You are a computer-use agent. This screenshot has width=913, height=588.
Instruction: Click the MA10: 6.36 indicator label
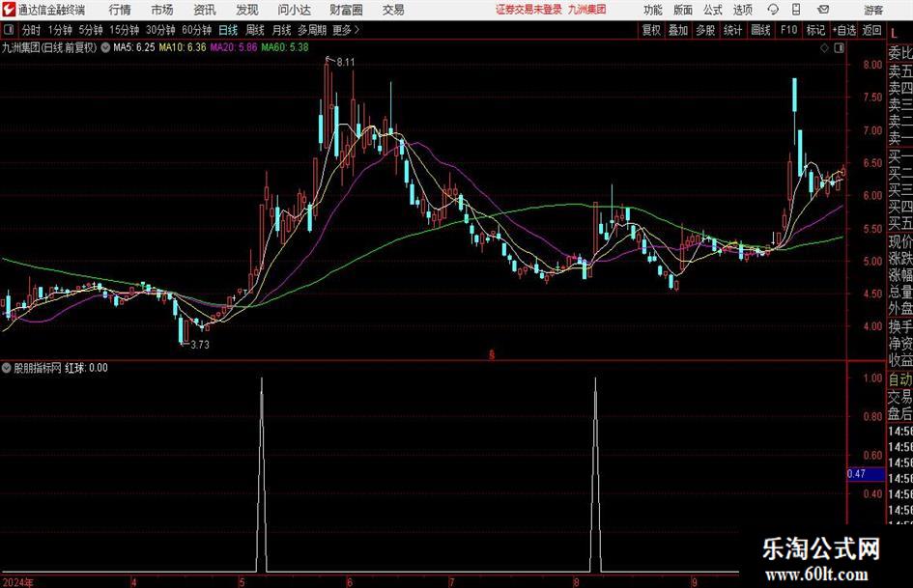[183, 47]
